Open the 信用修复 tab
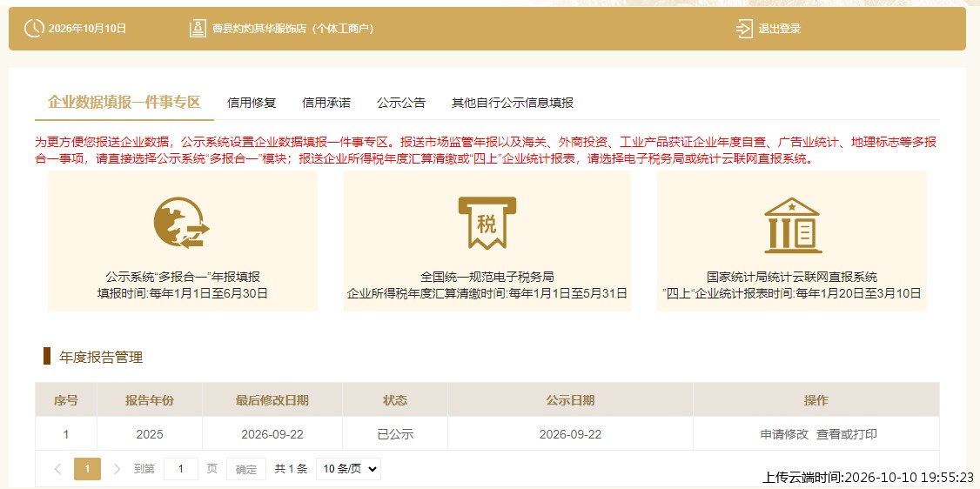 [x=252, y=103]
